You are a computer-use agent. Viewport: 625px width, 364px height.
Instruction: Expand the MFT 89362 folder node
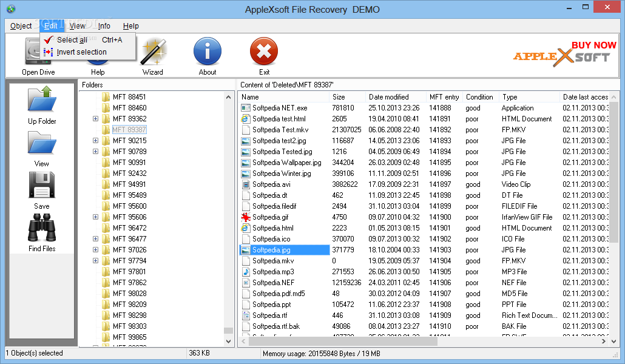coord(95,119)
